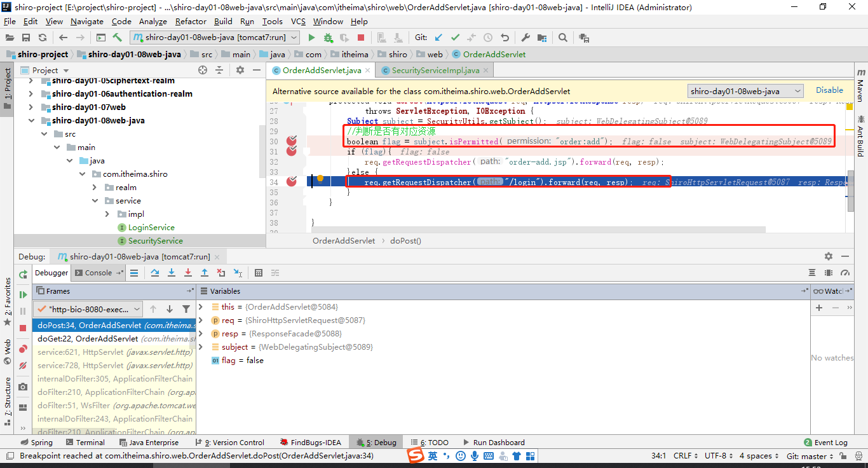Click Show Execution Point icon
Image resolution: width=868 pixels, height=468 pixels.
134,273
